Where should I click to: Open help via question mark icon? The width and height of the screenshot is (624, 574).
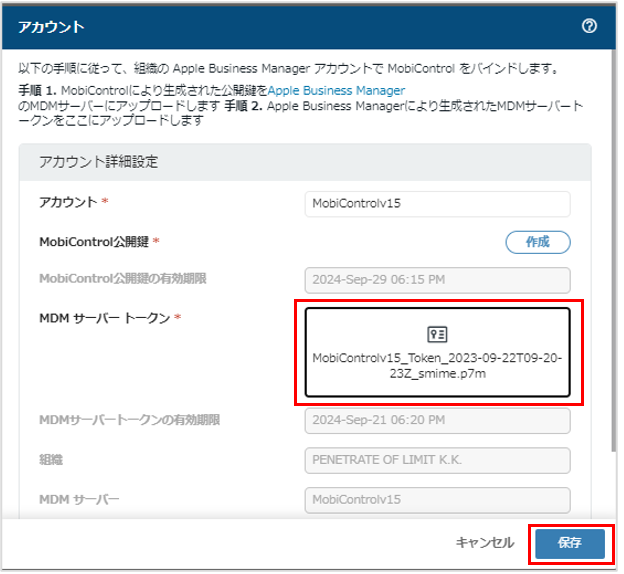click(x=589, y=26)
